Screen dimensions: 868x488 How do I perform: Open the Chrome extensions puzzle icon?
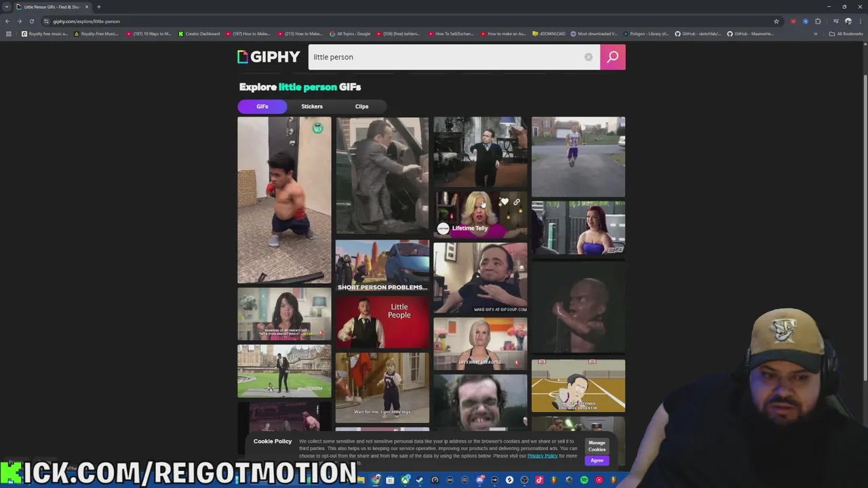[x=818, y=21]
